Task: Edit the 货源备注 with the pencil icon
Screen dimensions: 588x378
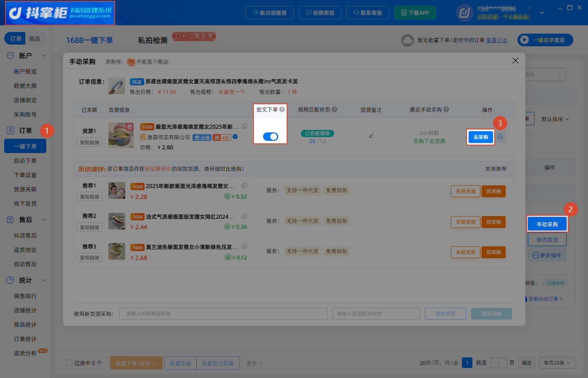Action: tap(371, 136)
